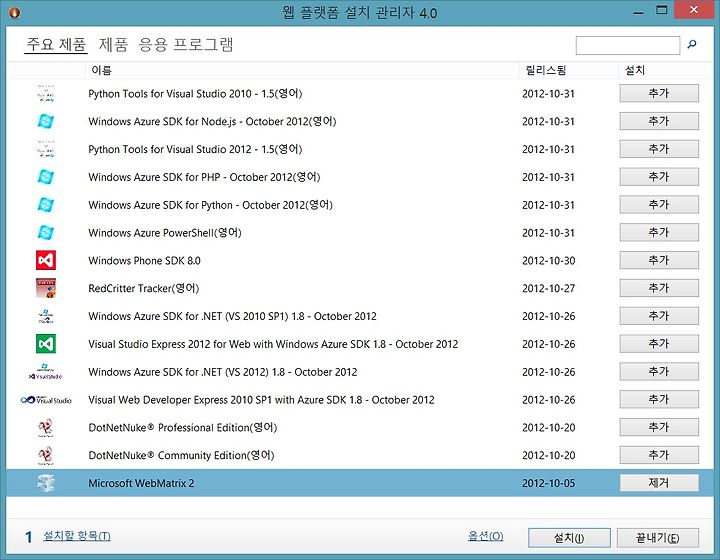Select Windows Azure SDK for PHP name text
The width and height of the screenshot is (720, 560).
coord(204,177)
